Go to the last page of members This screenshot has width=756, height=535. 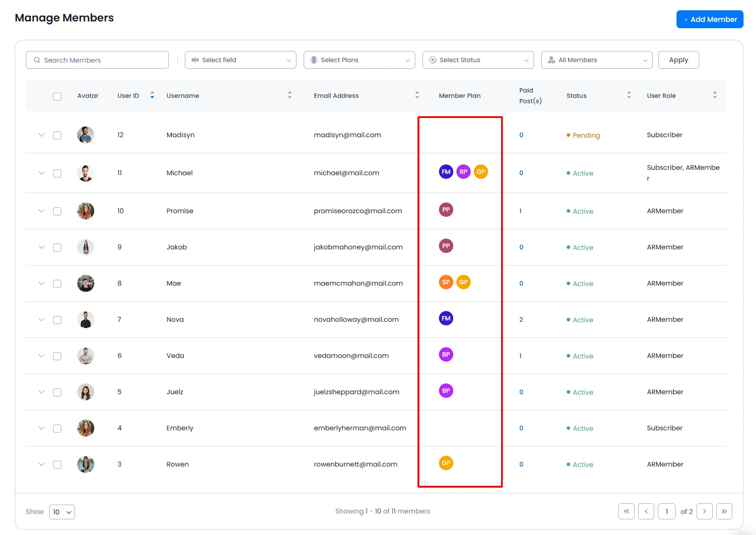click(724, 511)
